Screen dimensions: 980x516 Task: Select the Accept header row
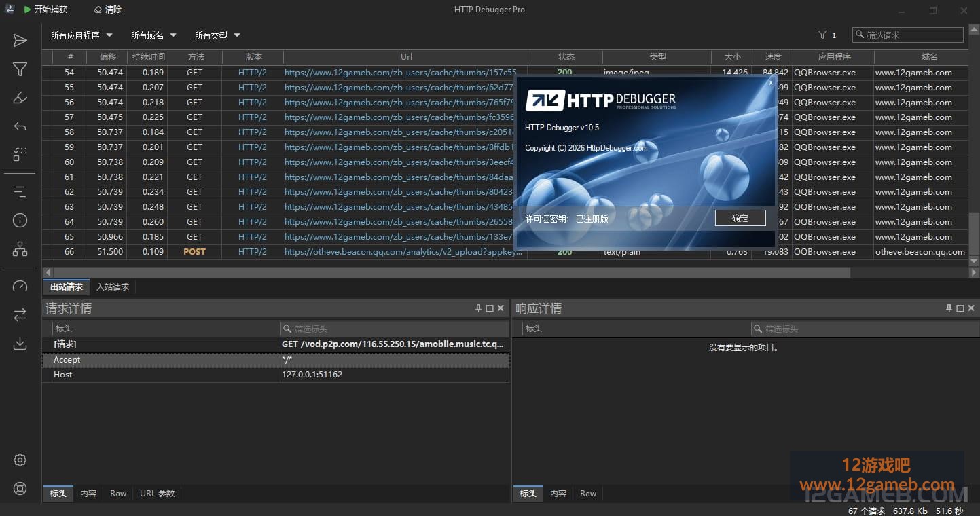coord(276,360)
